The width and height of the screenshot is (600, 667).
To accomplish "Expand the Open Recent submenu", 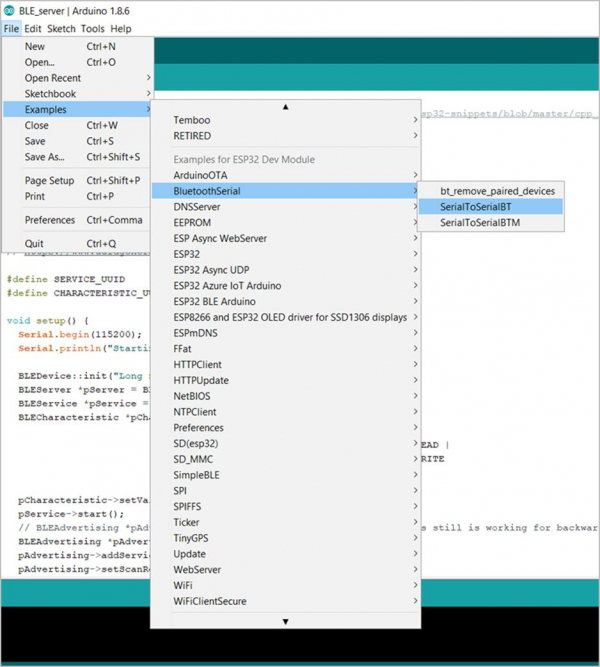I will [x=77, y=78].
